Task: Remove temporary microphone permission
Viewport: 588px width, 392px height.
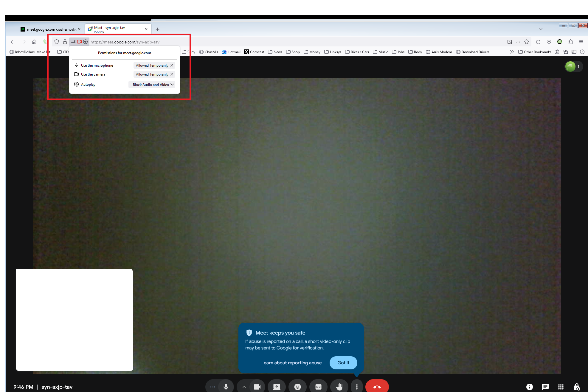Action: [x=172, y=65]
